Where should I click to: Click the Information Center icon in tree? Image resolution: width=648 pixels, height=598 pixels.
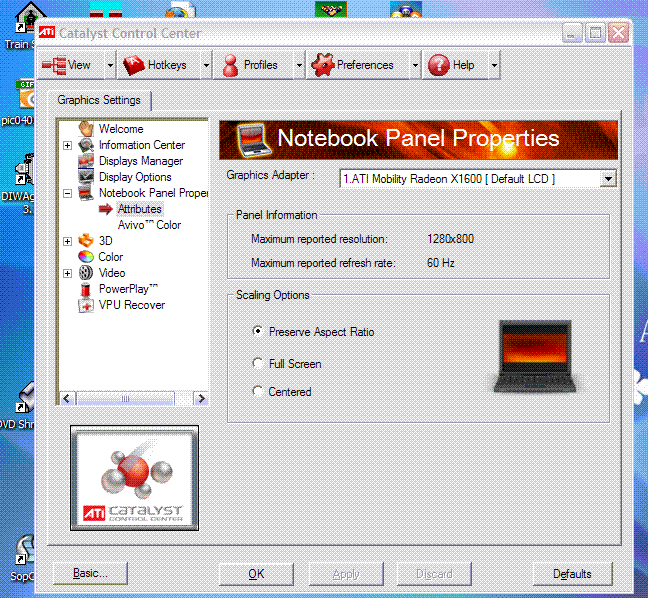coord(86,145)
